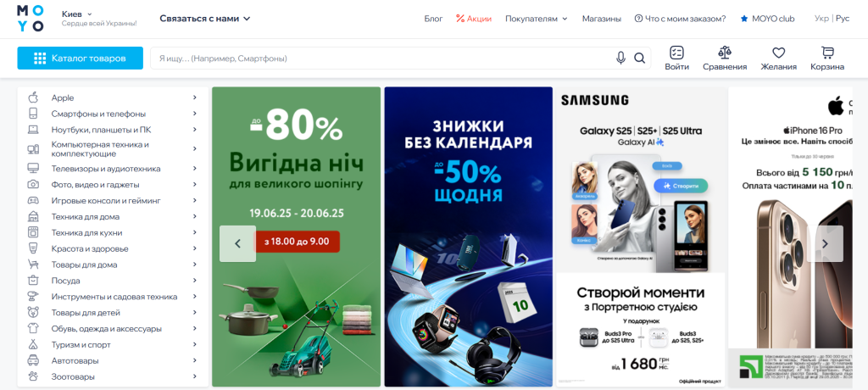Click the microphone voice search icon
868x390 pixels.
pos(620,58)
